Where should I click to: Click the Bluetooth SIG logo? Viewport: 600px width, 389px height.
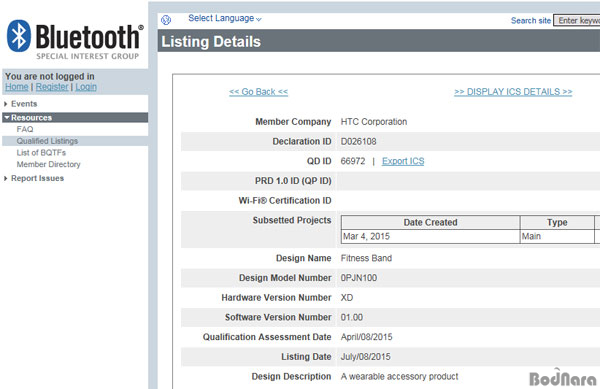75,40
